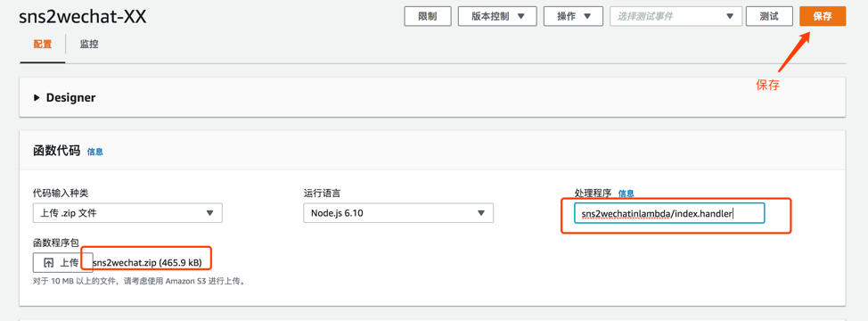Click the arrow icon in 运行语言 selector

pos(481,212)
